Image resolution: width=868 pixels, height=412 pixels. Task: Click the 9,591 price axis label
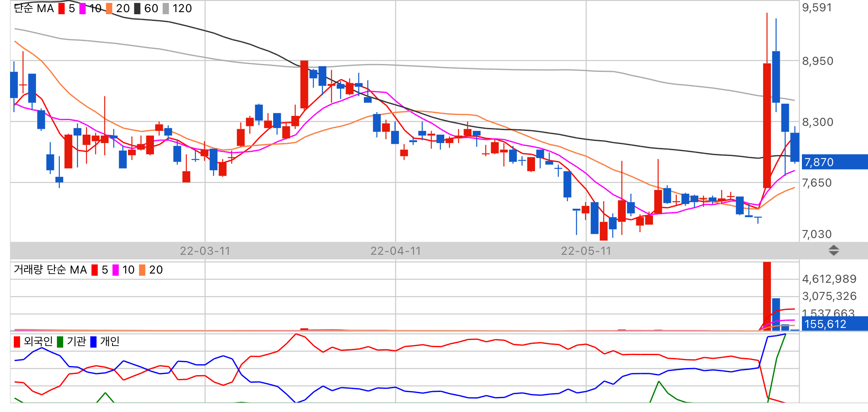tap(817, 8)
